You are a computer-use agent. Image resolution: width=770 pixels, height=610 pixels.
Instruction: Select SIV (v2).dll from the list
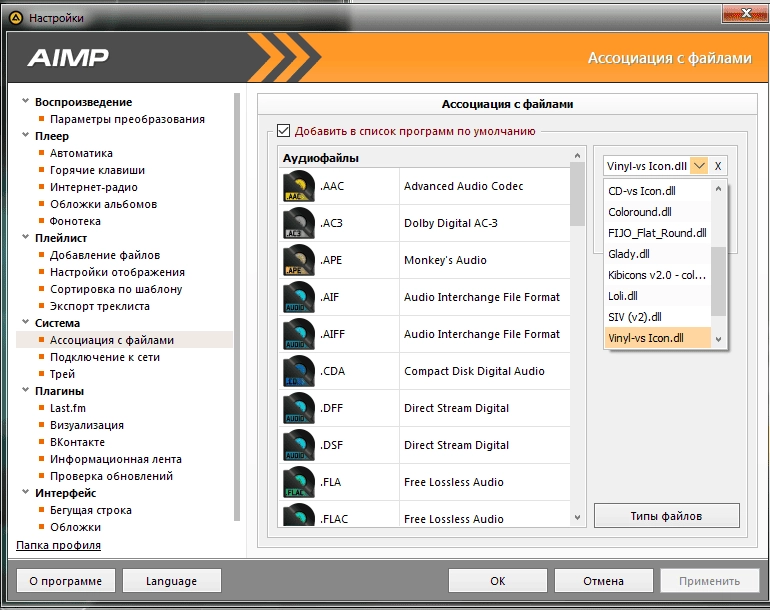coord(658,317)
